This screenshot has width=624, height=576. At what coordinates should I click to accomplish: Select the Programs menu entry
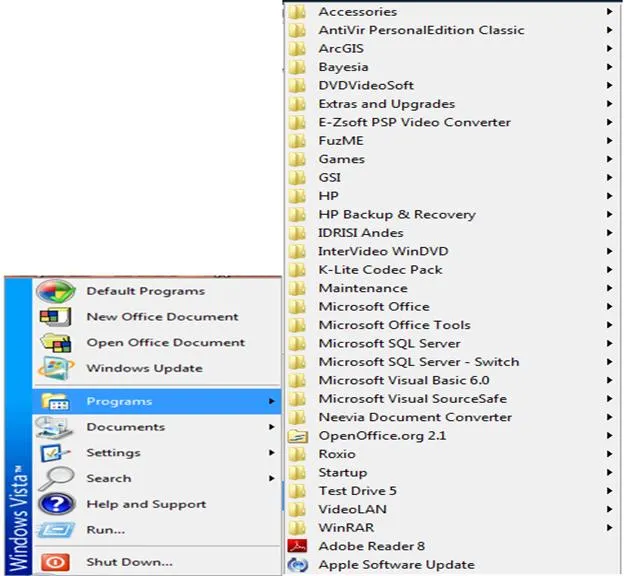[157, 401]
